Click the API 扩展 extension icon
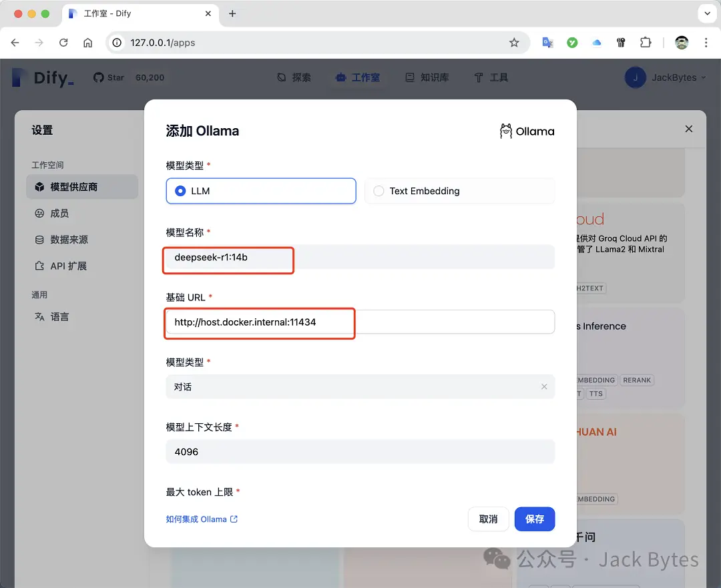This screenshot has height=588, width=721. tap(40, 266)
